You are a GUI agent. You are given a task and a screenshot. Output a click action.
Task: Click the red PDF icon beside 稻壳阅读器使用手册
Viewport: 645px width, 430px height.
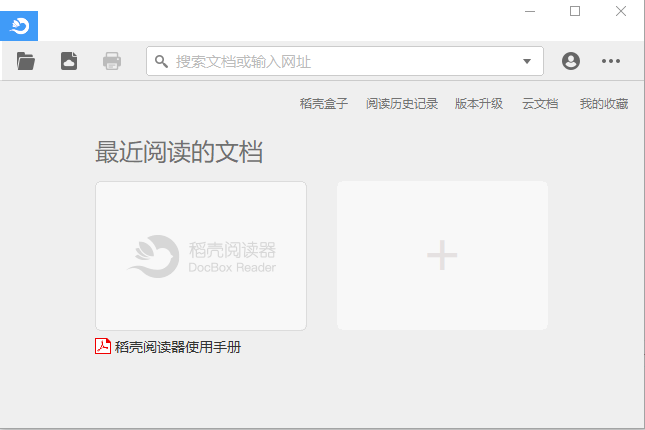[x=103, y=347]
